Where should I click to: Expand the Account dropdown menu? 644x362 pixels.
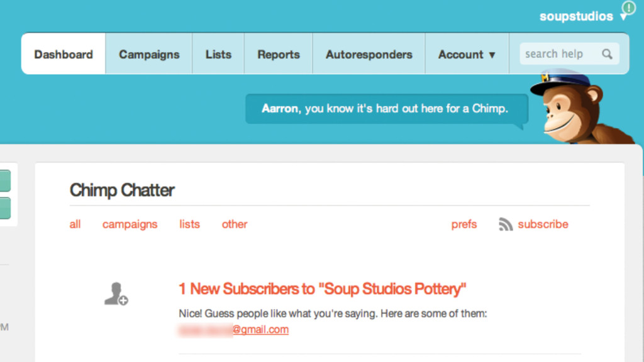coord(467,54)
